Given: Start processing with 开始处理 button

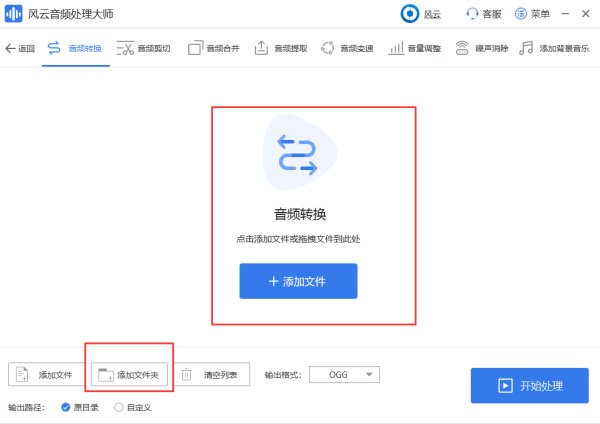Looking at the screenshot, I should [x=530, y=386].
